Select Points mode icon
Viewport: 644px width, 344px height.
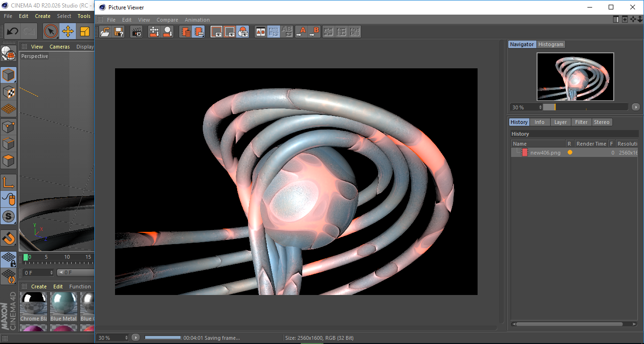tap(8, 126)
